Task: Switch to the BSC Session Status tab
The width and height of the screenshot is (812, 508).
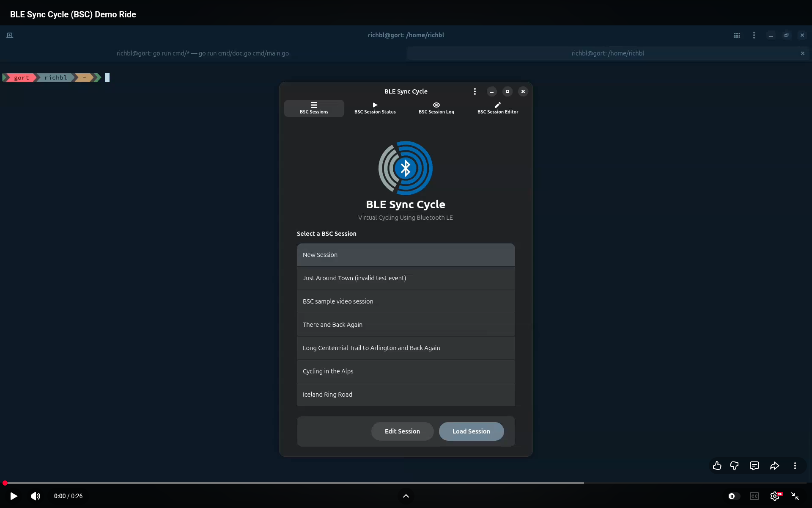Action: click(x=375, y=108)
